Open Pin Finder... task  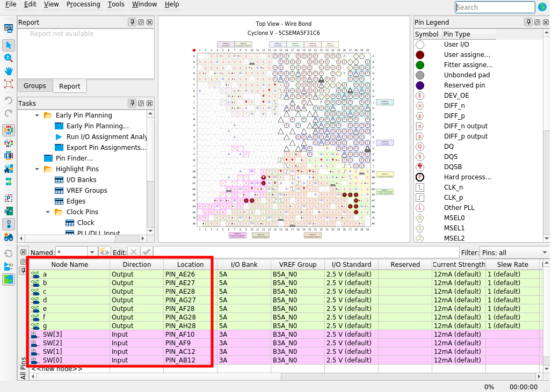(74, 158)
